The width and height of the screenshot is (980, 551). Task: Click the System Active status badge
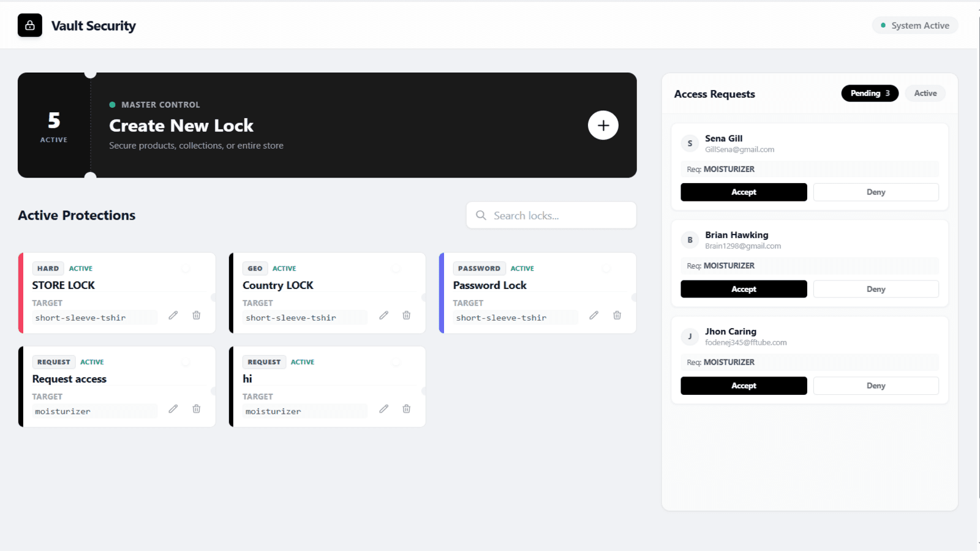[914, 26]
